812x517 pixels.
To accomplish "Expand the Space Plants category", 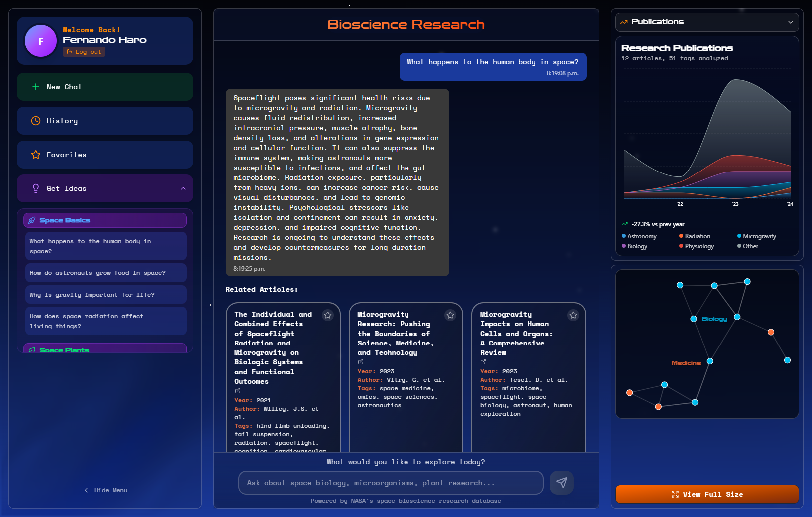I will (105, 349).
